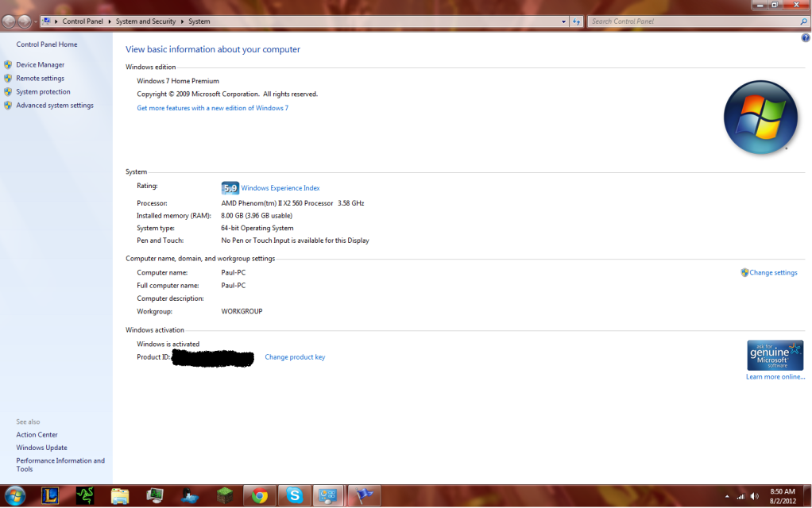Click the monitor-with-graph taskbar icon
812x508 pixels.
[155, 495]
